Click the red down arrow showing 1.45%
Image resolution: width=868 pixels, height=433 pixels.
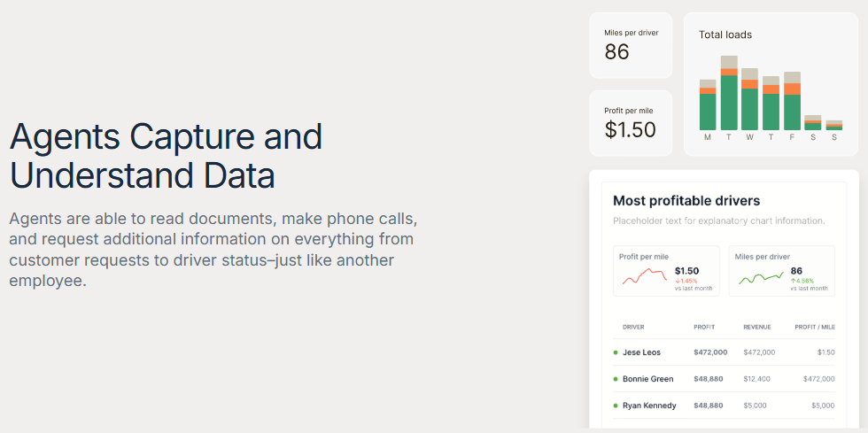coord(677,281)
